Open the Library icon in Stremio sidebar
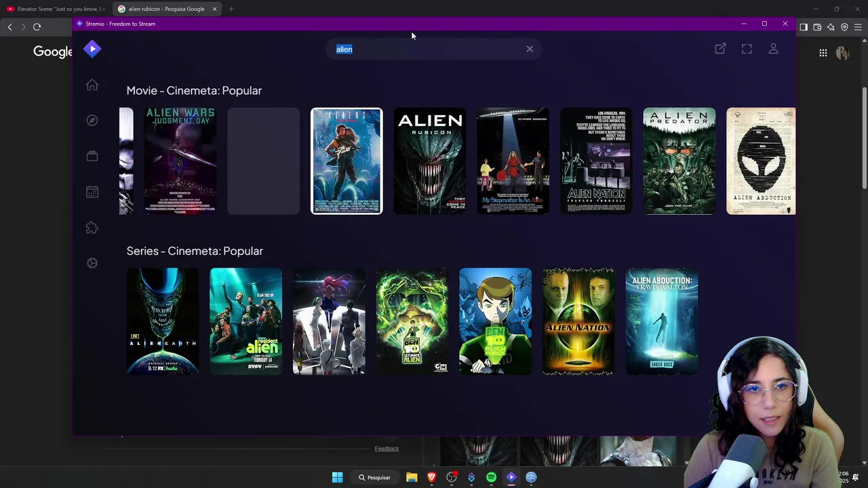 [x=92, y=156]
